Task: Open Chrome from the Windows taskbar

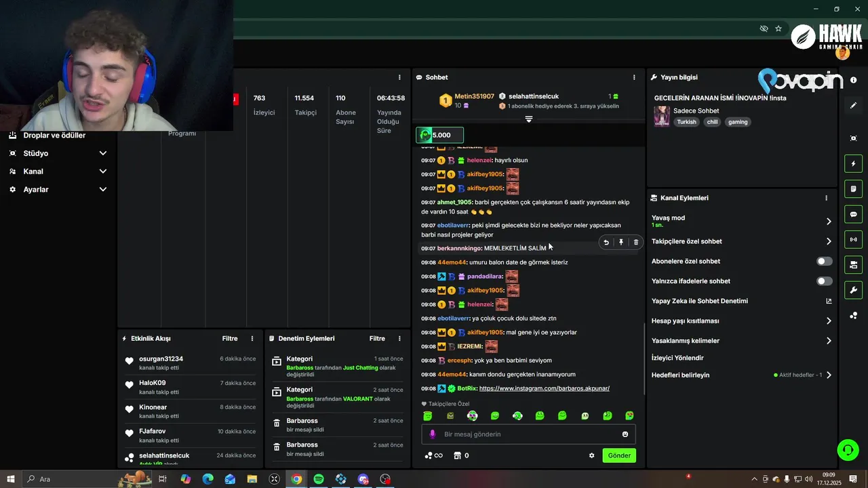Action: coord(296,479)
